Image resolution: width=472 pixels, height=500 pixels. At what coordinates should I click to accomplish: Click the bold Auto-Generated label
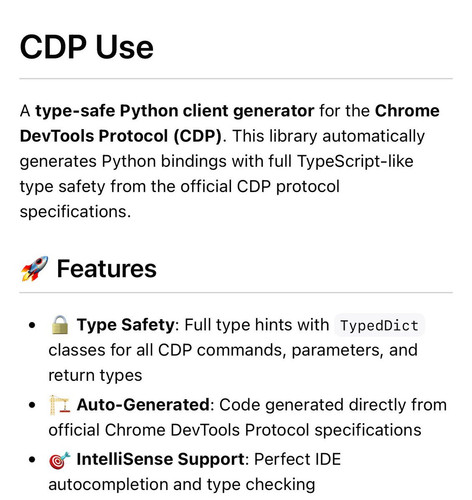point(143,405)
